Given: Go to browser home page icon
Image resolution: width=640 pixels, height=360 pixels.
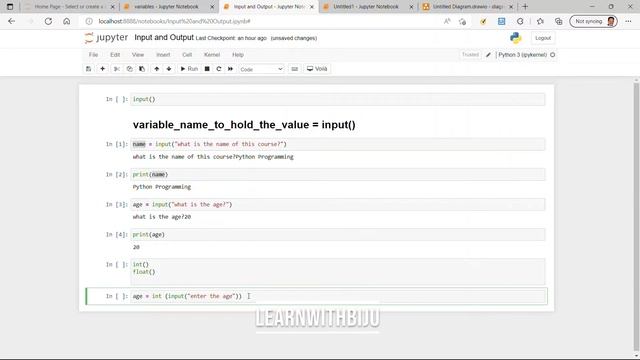Looking at the screenshot, I should 67,21.
